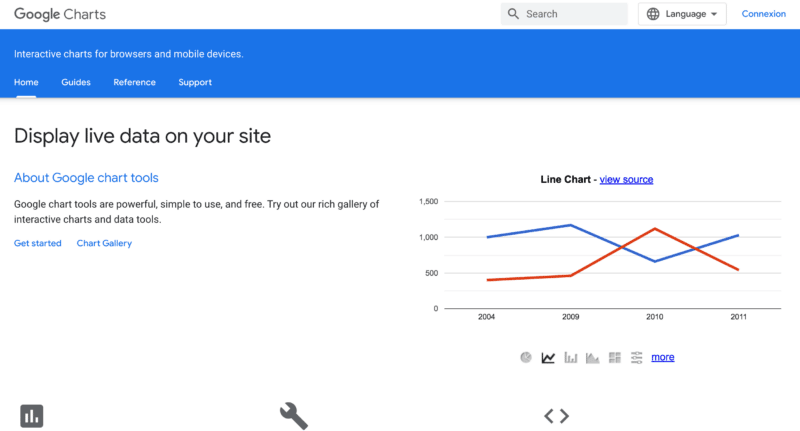Click the Connexion sign-in link
Image resolution: width=800 pixels, height=431 pixels.
coord(764,14)
